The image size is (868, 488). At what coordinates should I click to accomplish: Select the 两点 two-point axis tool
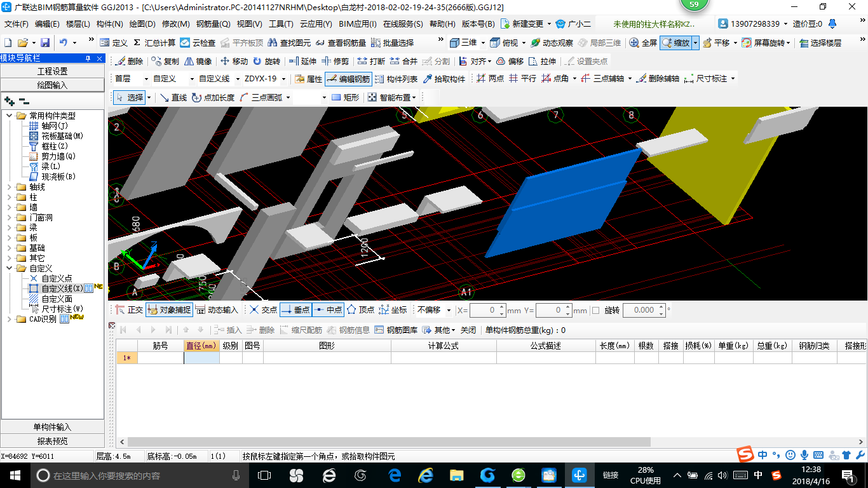(x=491, y=79)
